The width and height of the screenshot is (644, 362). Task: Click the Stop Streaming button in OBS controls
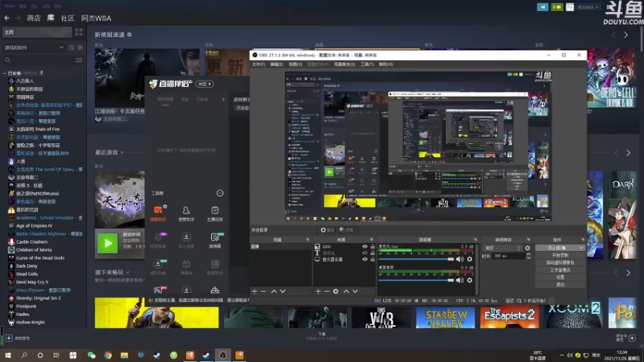click(556, 248)
